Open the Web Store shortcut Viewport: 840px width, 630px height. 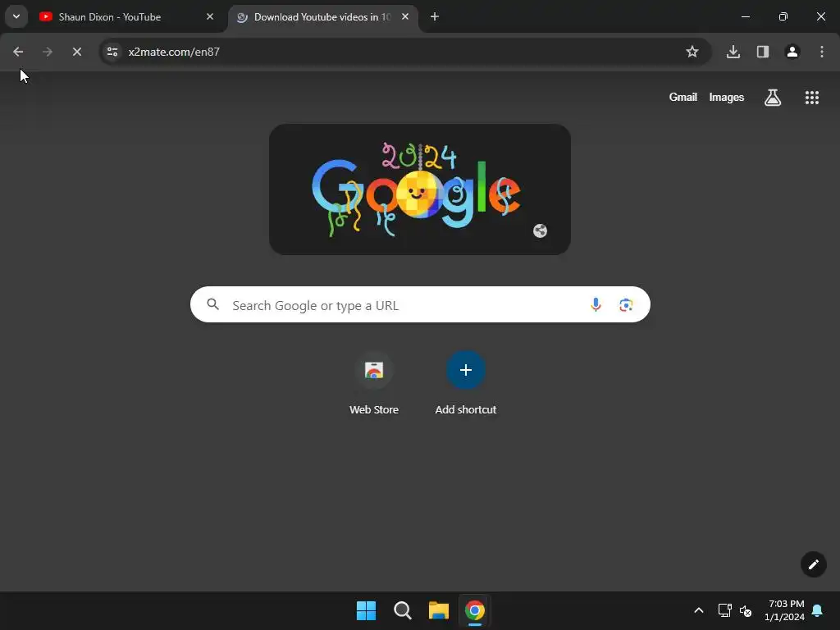coord(374,384)
